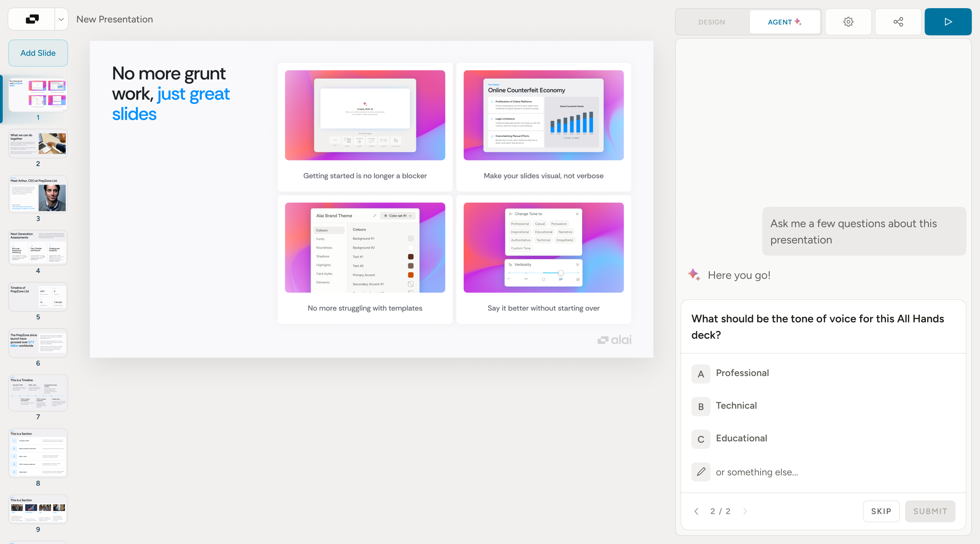980x544 pixels.
Task: Switch to the AGENT tab
Action: 784,22
